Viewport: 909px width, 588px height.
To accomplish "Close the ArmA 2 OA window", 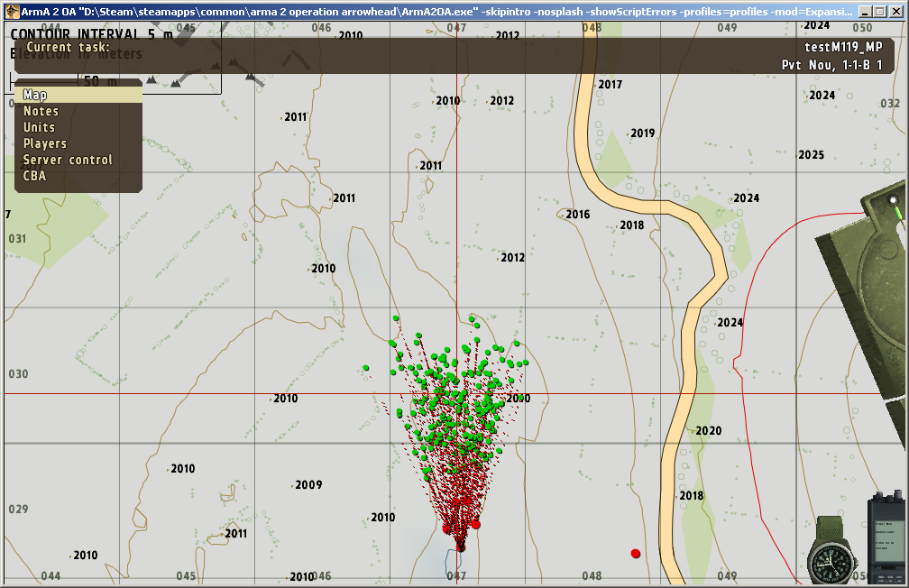I will tap(895, 12).
